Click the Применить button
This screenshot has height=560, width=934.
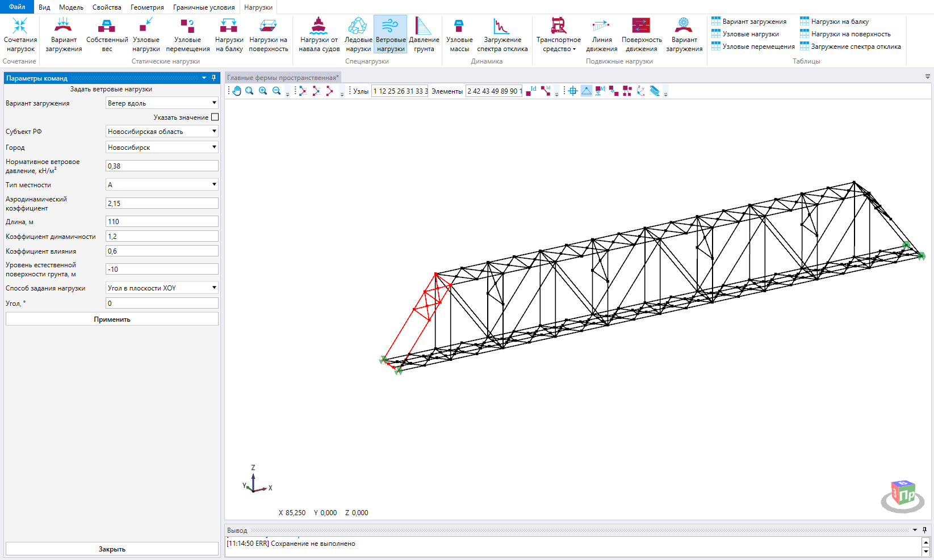pyautogui.click(x=112, y=319)
